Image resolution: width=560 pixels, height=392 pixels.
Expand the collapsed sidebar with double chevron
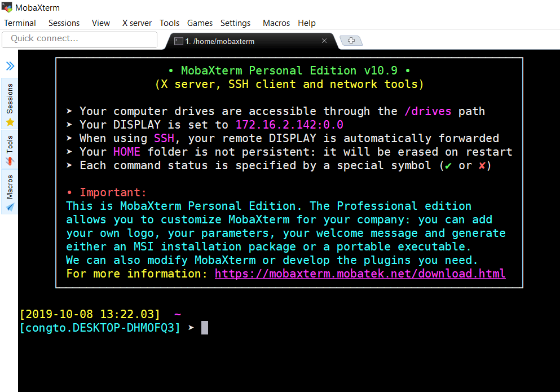point(10,66)
